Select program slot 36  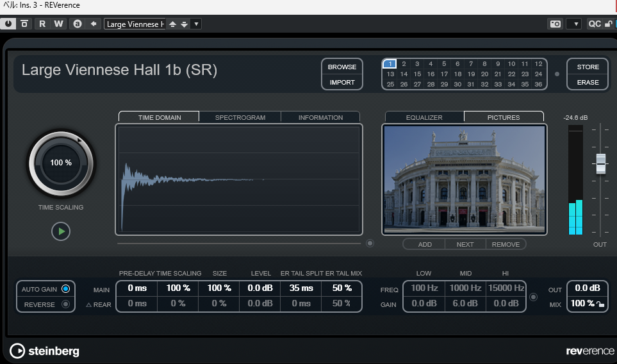[x=538, y=84]
